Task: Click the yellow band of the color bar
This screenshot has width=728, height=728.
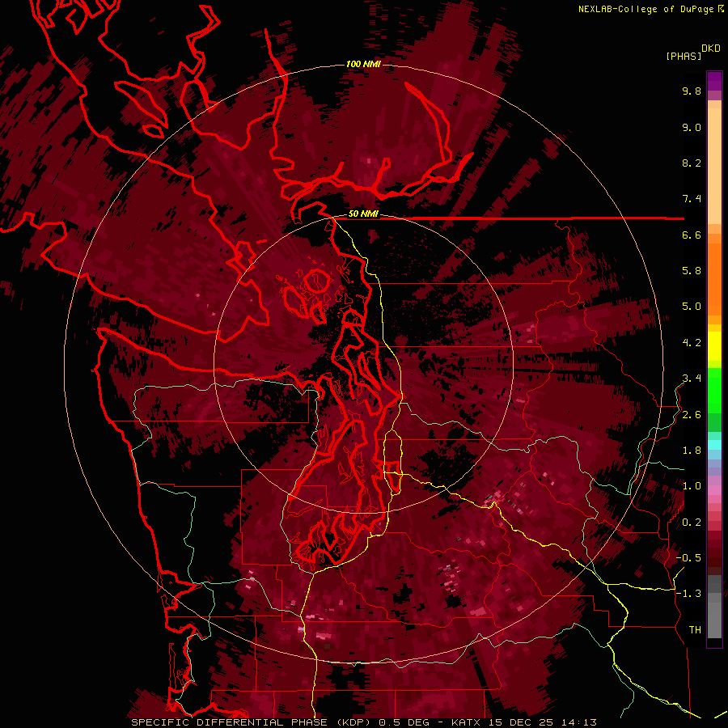Action: click(714, 346)
